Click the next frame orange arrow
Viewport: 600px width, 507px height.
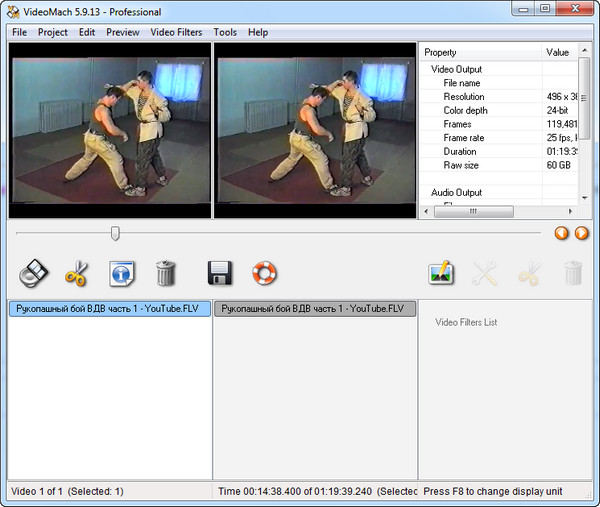(581, 233)
